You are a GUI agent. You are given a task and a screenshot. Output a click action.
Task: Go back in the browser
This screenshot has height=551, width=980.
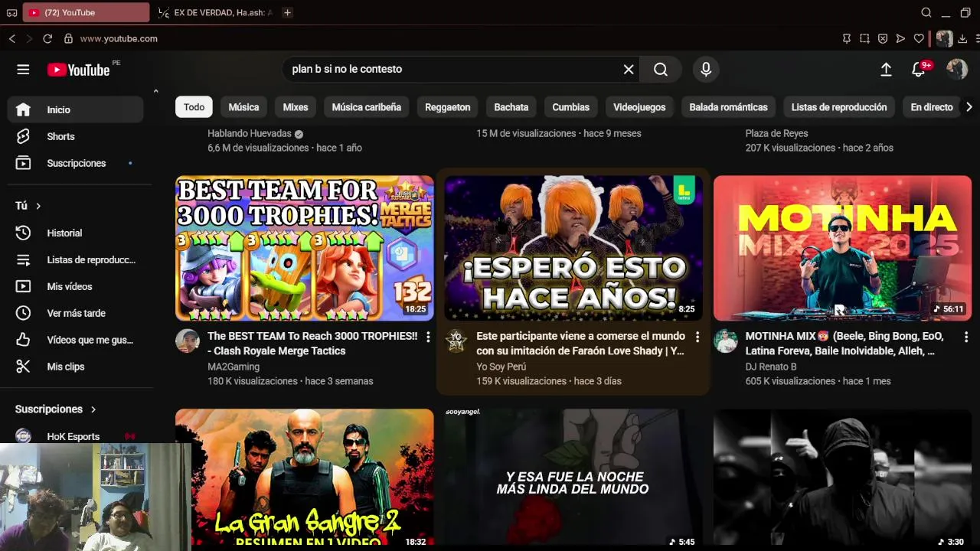[x=11, y=38]
